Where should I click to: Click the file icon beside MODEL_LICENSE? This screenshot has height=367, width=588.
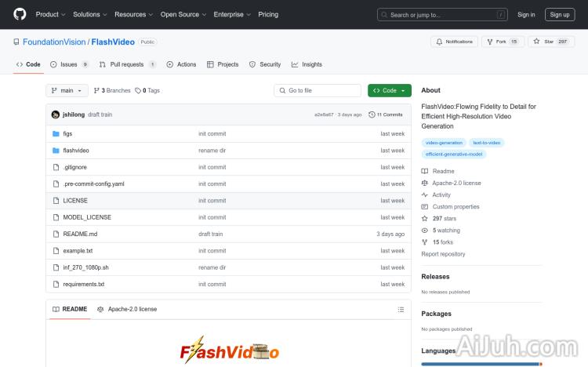pyautogui.click(x=56, y=217)
